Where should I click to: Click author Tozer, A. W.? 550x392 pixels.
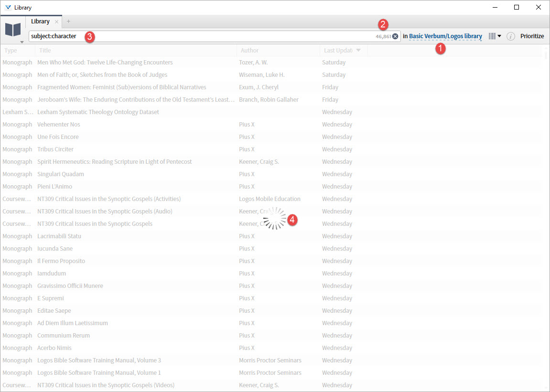[x=253, y=63]
